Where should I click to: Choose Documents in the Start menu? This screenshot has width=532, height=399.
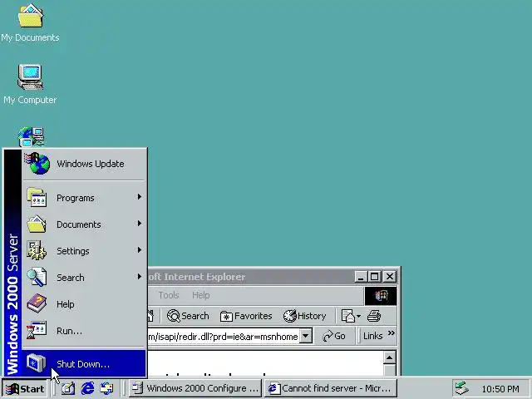pos(85,224)
